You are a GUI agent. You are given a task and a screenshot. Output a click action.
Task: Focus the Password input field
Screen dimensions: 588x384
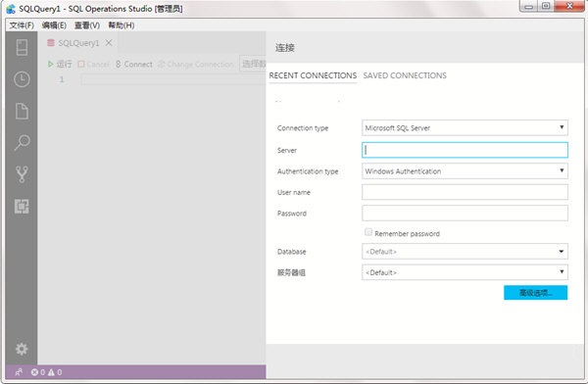465,213
